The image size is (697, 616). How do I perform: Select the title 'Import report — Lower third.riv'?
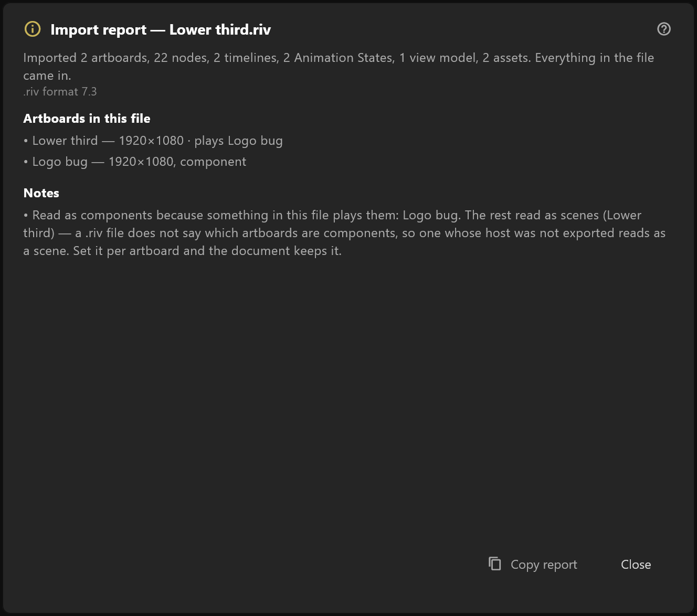tap(161, 30)
